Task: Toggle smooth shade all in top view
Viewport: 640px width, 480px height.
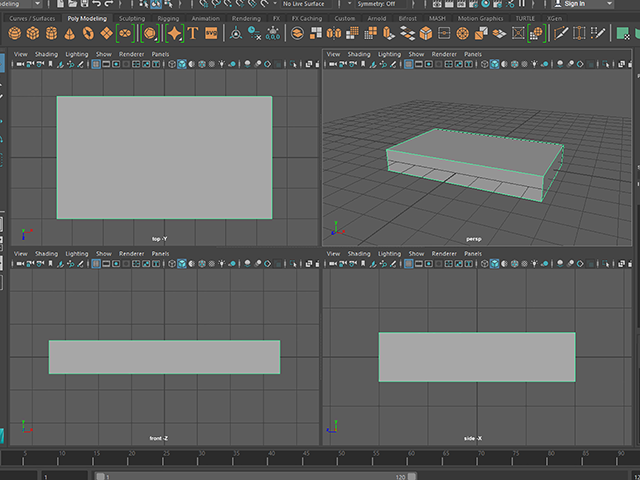Action: coord(182,64)
